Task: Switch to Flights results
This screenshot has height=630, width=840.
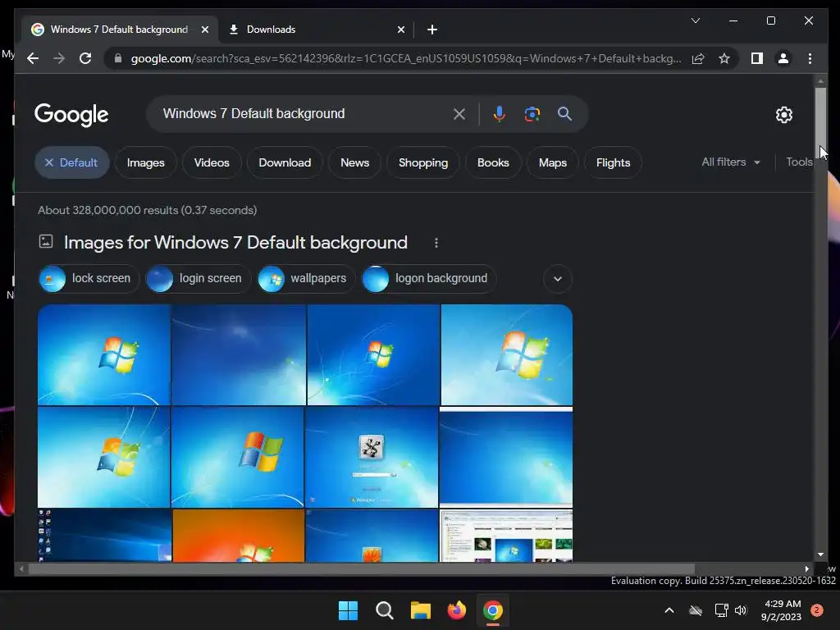Action: (613, 162)
